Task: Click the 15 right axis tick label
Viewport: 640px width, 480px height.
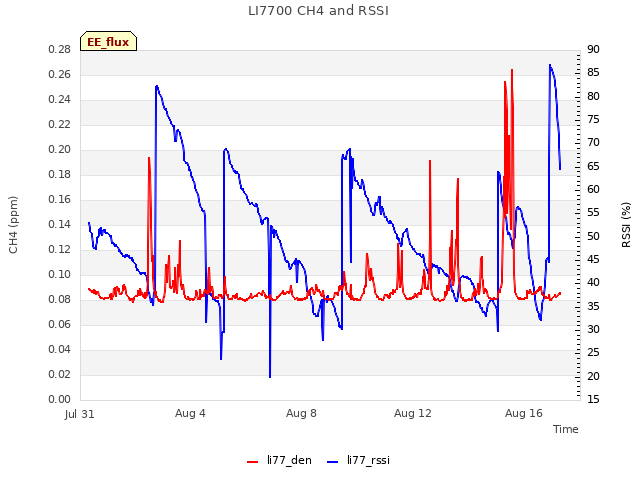Action: point(593,400)
